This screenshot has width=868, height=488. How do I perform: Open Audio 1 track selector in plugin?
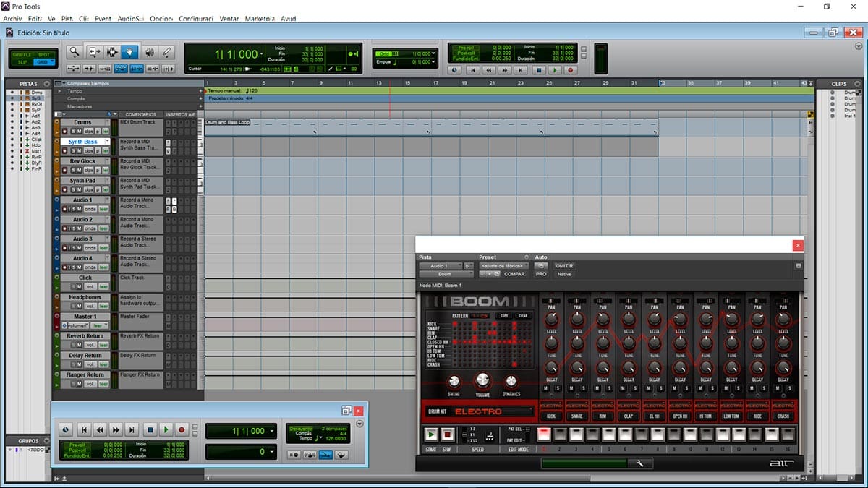(440, 266)
